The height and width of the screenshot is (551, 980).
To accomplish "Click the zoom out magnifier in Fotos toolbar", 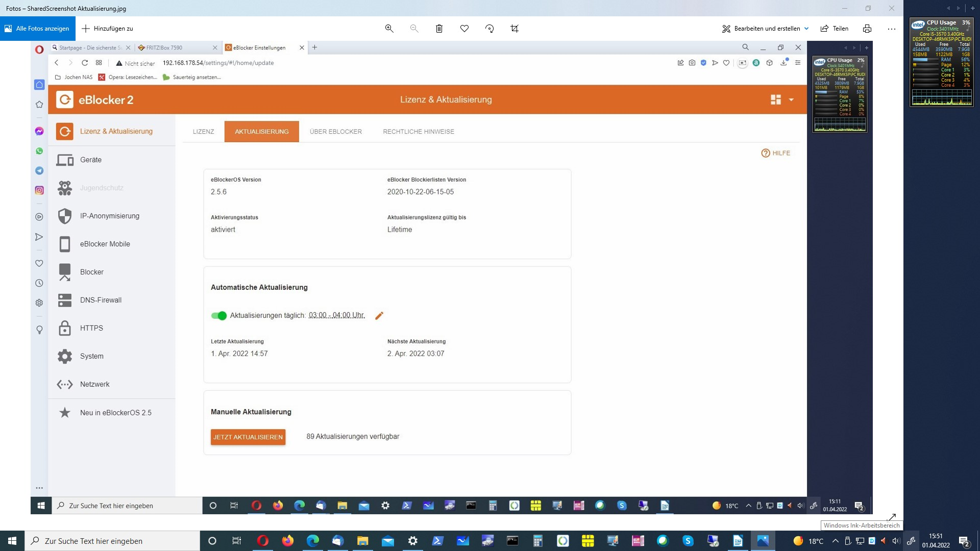I will pos(414,29).
